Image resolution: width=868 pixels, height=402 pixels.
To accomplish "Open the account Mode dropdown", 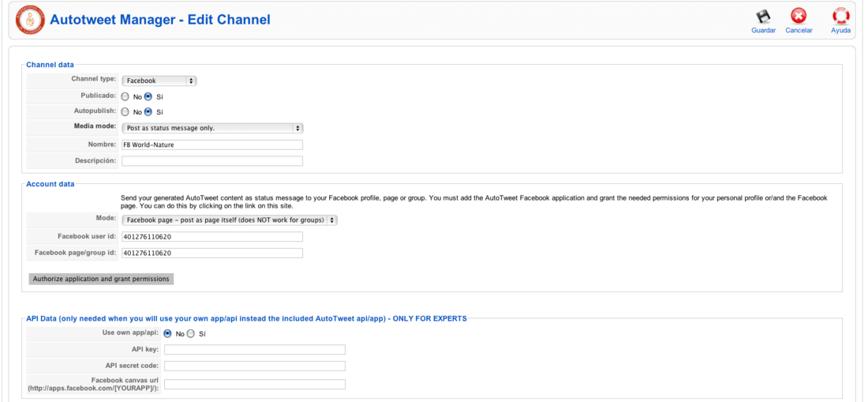I will click(229, 220).
